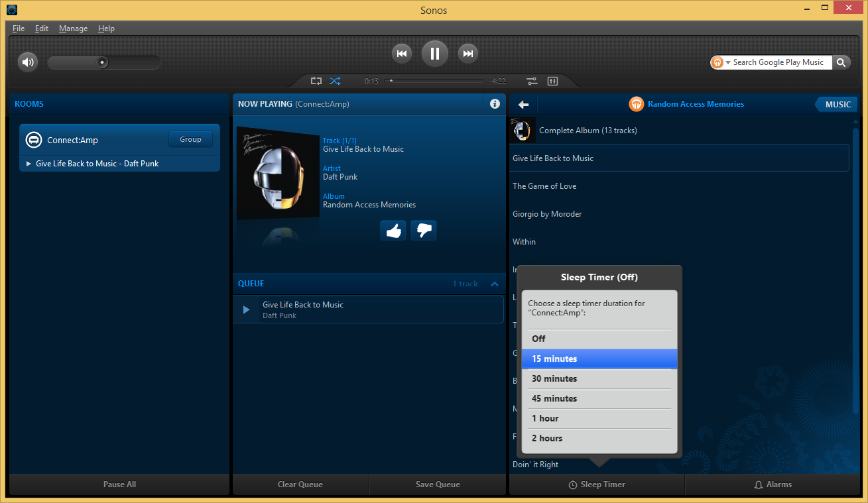Select the Within track

click(680, 242)
